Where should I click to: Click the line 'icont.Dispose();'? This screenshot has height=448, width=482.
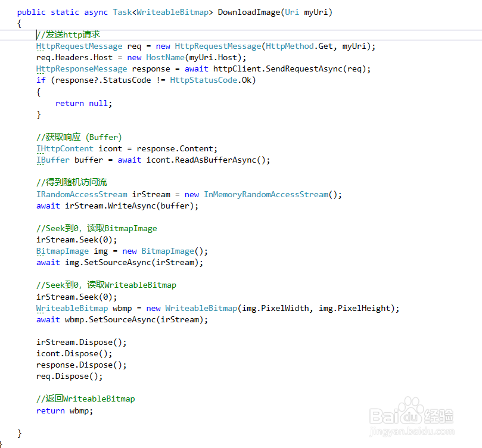point(74,354)
